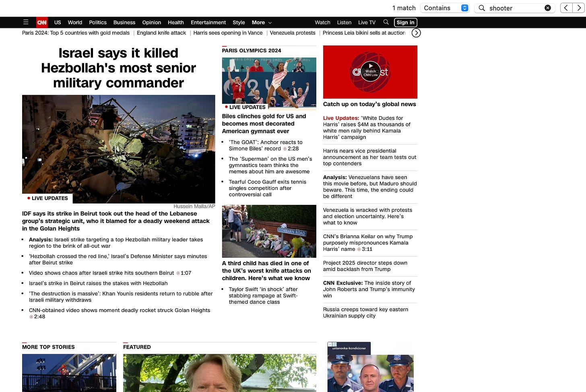Viewport: 586px width, 392px height.
Task: Open Taylor Swift 'in shock' story
Action: pyautogui.click(x=263, y=295)
